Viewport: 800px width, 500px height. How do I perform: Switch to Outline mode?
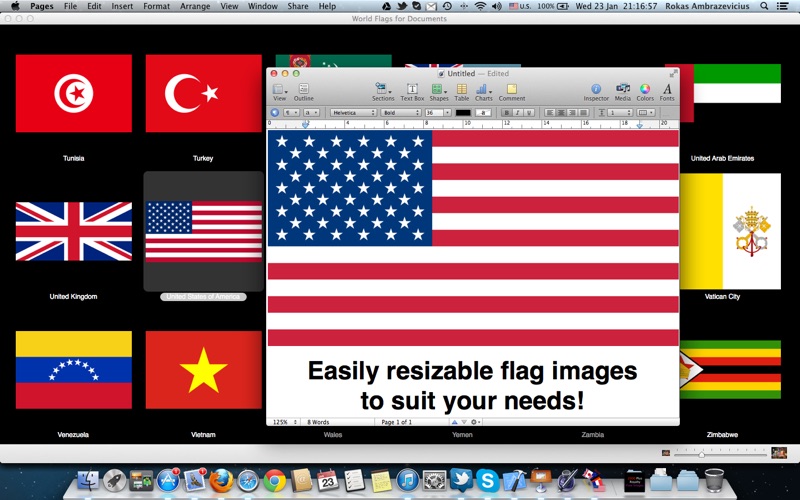click(x=303, y=92)
